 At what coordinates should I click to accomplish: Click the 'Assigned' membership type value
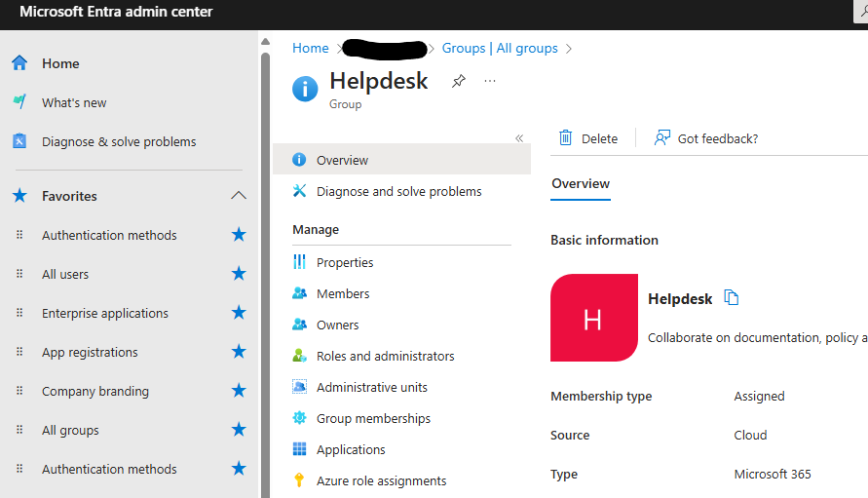click(759, 396)
